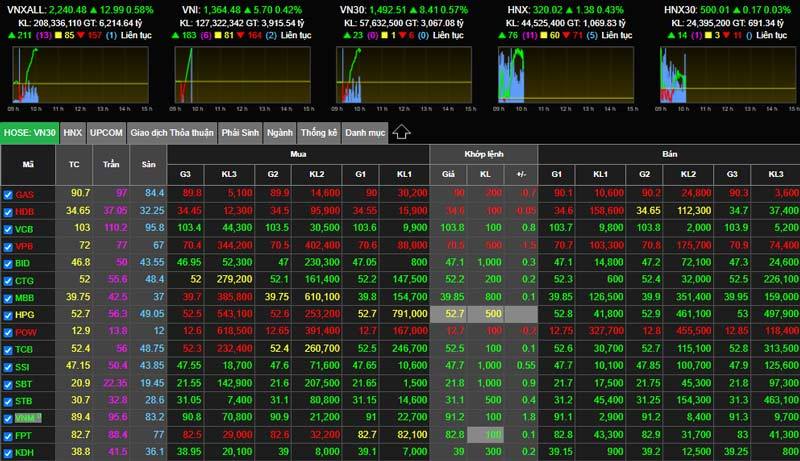The image size is (800, 461).
Task: Expand the Ngành sector menu
Action: pyautogui.click(x=280, y=132)
